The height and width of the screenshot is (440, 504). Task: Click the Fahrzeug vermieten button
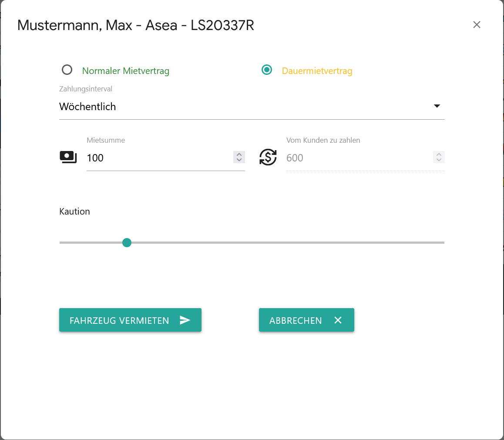pyautogui.click(x=130, y=320)
